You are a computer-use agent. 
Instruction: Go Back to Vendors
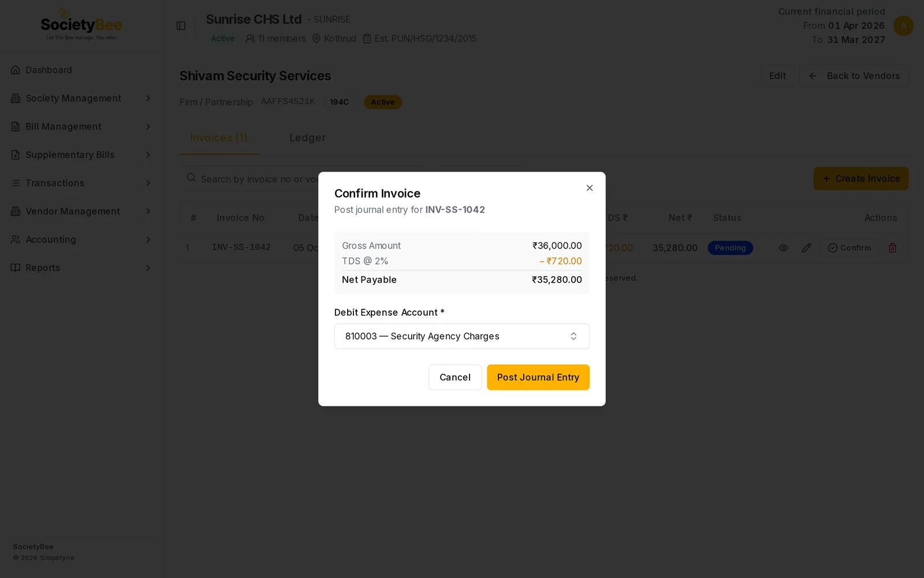click(x=854, y=76)
